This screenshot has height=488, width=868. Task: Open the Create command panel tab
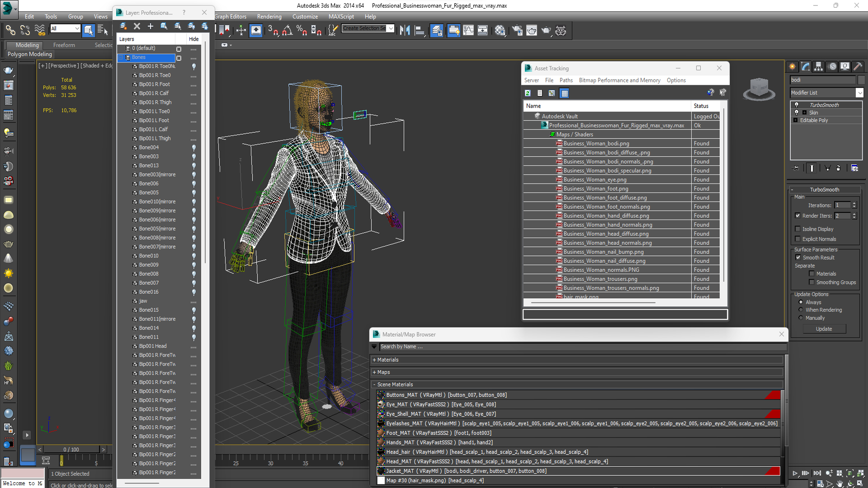pyautogui.click(x=793, y=66)
